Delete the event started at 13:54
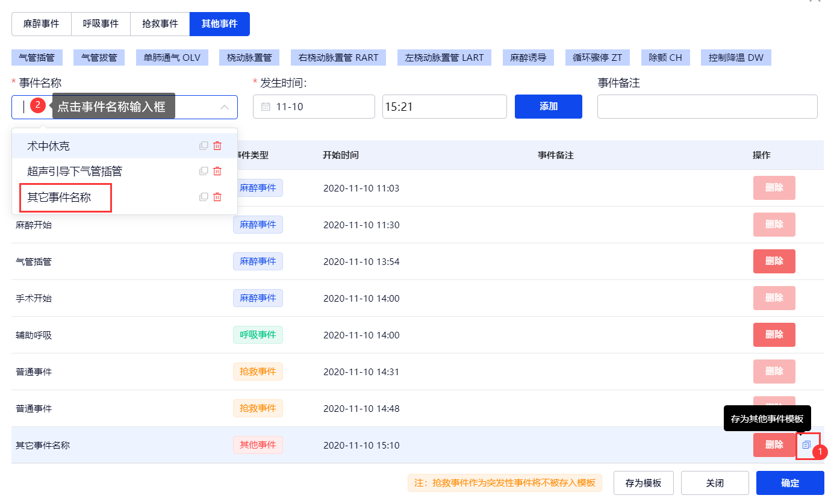Screen dimensions: 834x504 (x=774, y=261)
